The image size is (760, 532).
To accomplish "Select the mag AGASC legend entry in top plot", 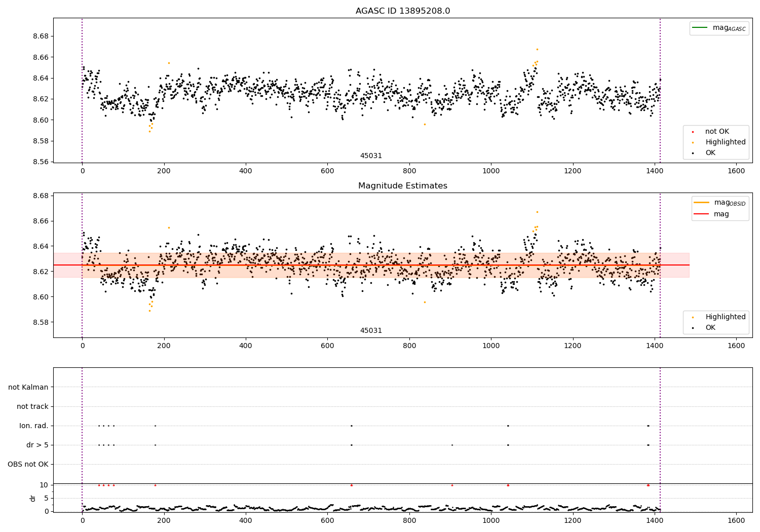I will click(719, 28).
